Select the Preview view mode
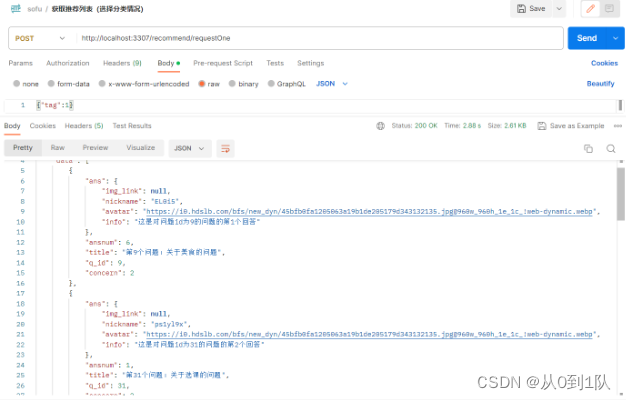Image resolution: width=626 pixels, height=400 pixels. (x=95, y=148)
